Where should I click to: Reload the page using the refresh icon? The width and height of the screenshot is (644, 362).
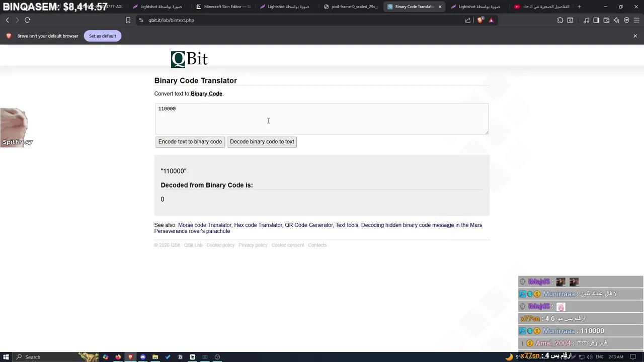point(27,20)
